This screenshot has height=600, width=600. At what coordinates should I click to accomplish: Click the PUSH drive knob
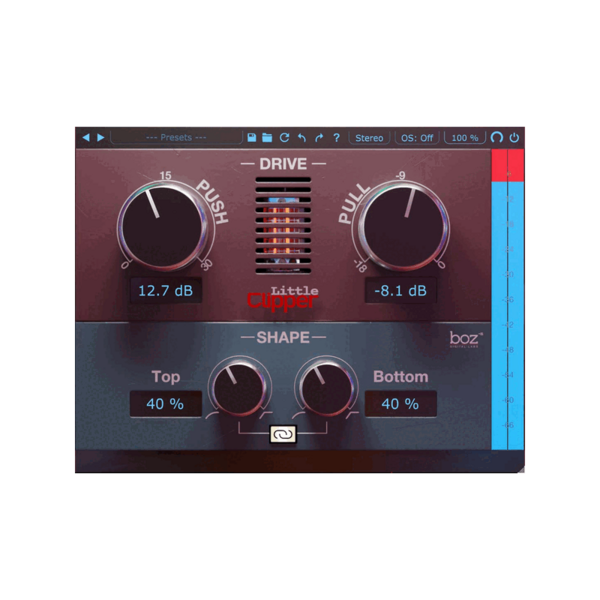coord(162,227)
